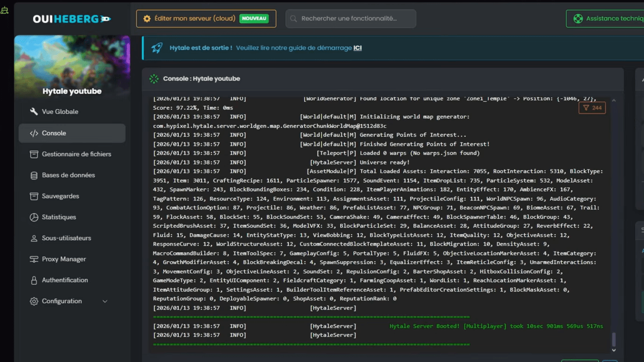Viewport: 644px width, 362px height.
Task: Click the Statistiques pie chart icon
Action: tap(34, 217)
